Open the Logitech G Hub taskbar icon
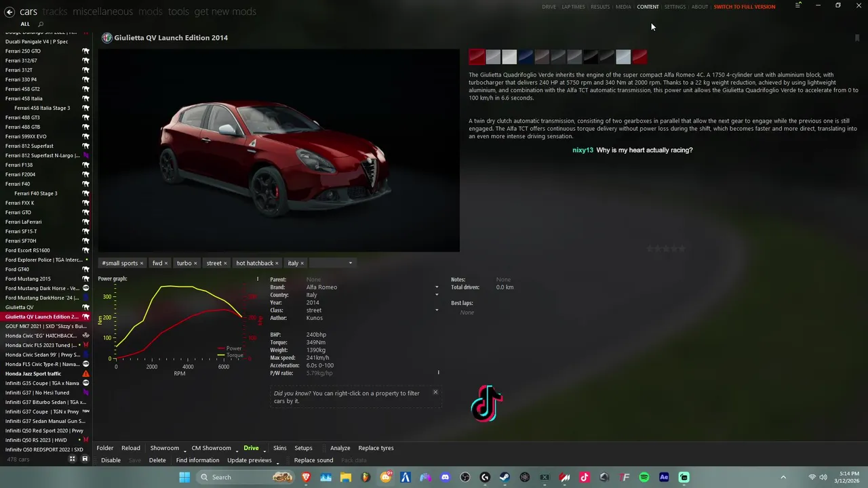 click(x=485, y=477)
